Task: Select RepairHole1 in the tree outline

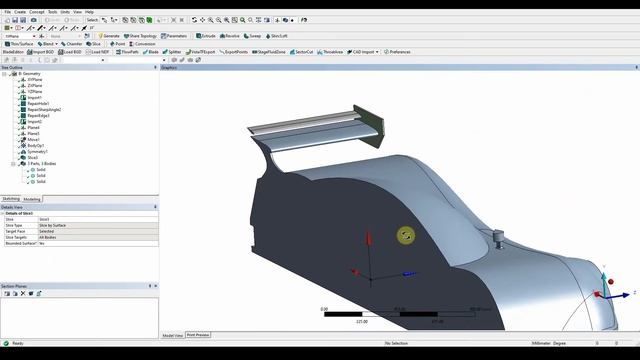Action: (38, 104)
